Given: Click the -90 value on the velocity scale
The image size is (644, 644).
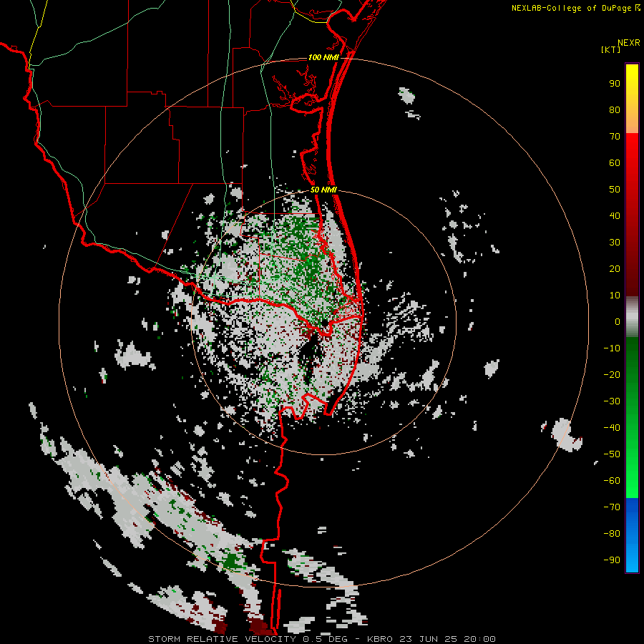Looking at the screenshot, I should coord(612,560).
